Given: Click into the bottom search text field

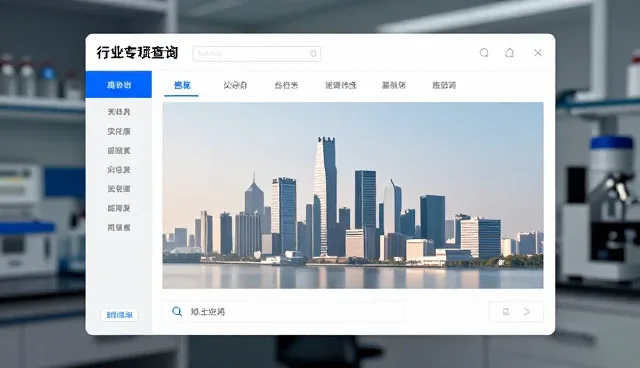Looking at the screenshot, I should point(284,312).
